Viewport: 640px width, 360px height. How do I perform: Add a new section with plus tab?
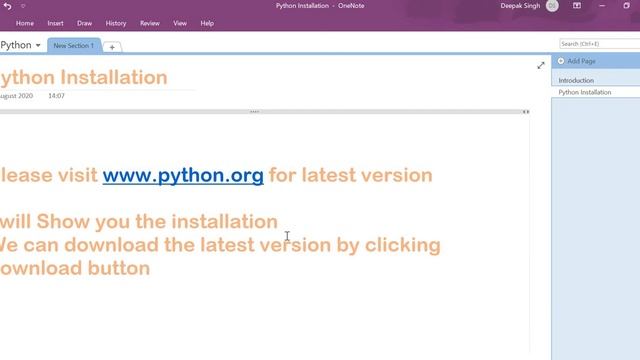(x=112, y=47)
